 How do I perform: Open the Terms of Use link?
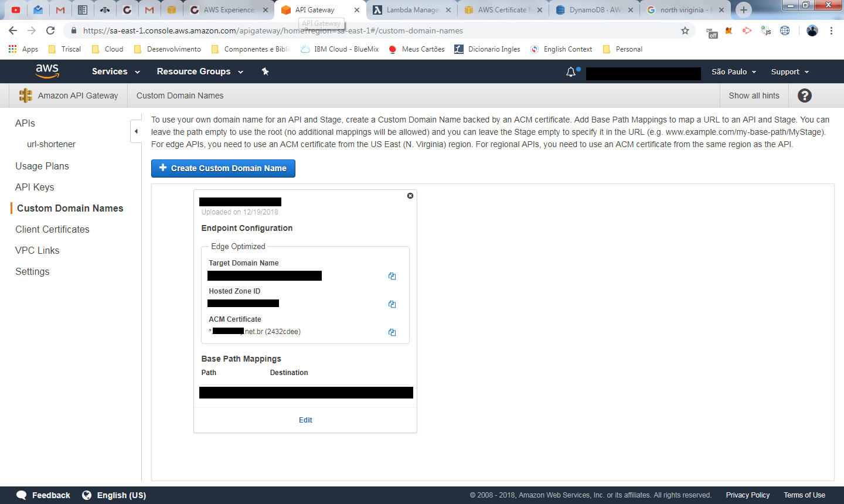pyautogui.click(x=804, y=495)
